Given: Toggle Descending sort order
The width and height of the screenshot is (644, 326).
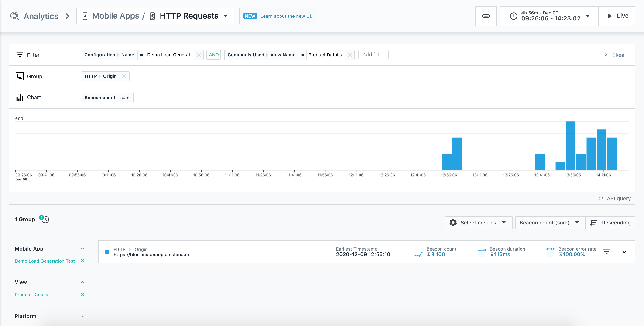Looking at the screenshot, I should tap(610, 223).
